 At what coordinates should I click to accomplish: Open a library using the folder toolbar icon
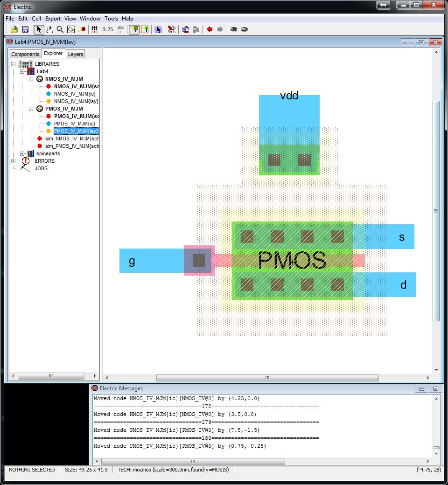pyautogui.click(x=14, y=29)
